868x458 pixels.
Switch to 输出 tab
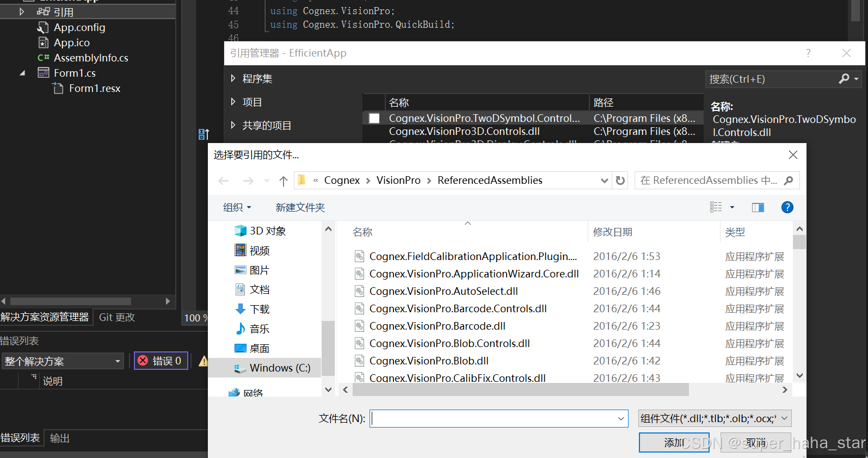(x=60, y=438)
